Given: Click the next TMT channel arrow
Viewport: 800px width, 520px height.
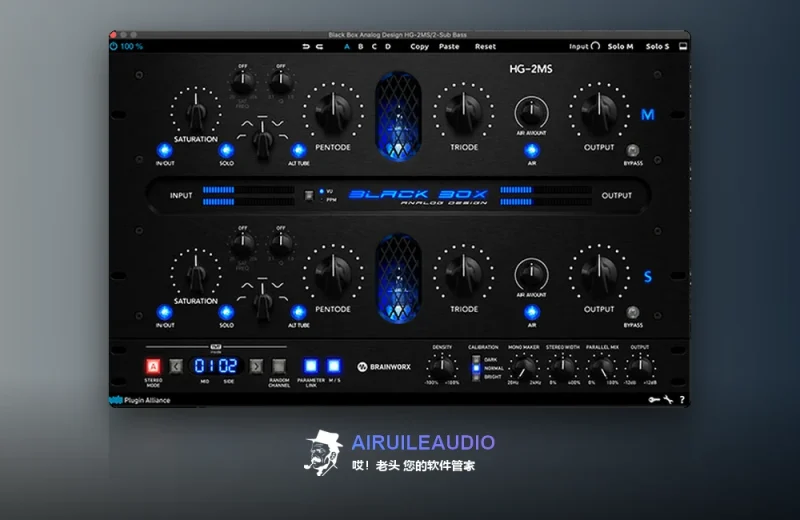Looking at the screenshot, I should point(256,366).
